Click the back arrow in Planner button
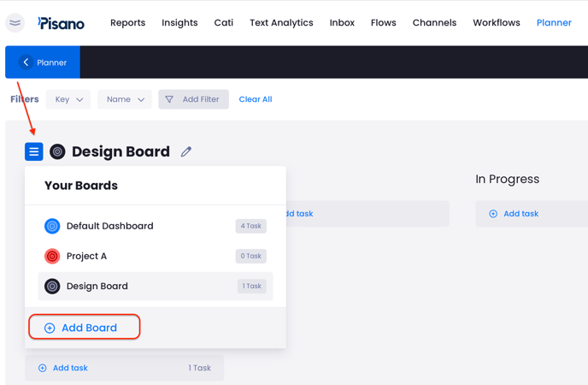The image size is (588, 385). point(26,62)
